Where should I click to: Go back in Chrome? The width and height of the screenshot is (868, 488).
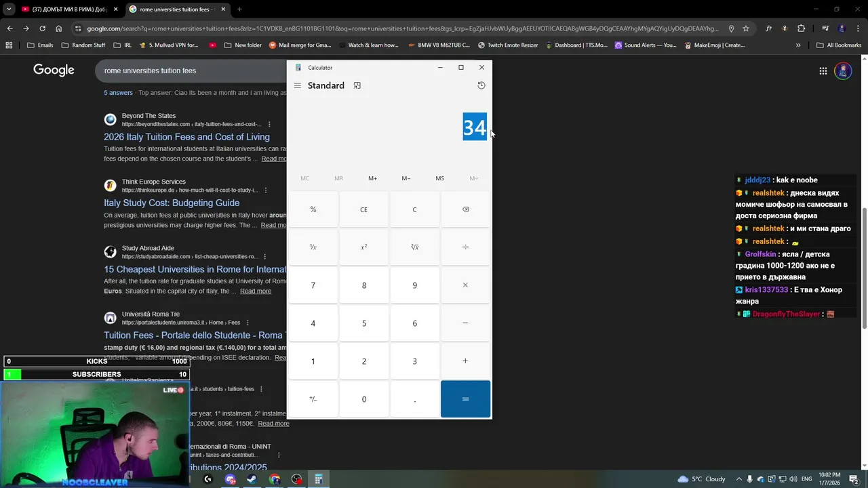click(9, 28)
